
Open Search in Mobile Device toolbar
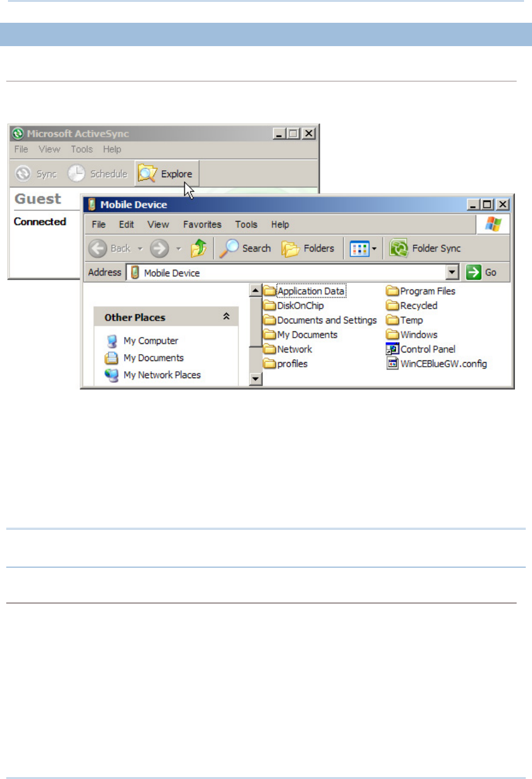click(246, 248)
